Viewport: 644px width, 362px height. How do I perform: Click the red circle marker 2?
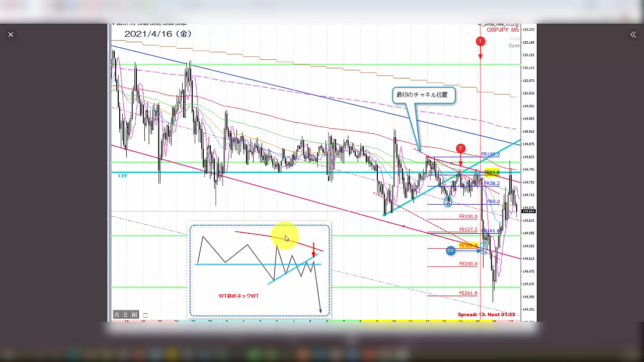click(x=460, y=148)
